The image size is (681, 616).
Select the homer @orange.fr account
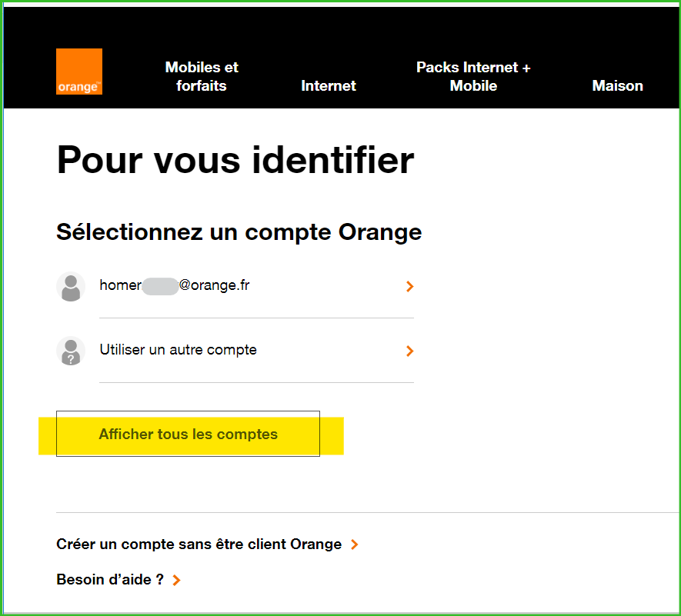[x=235, y=286]
